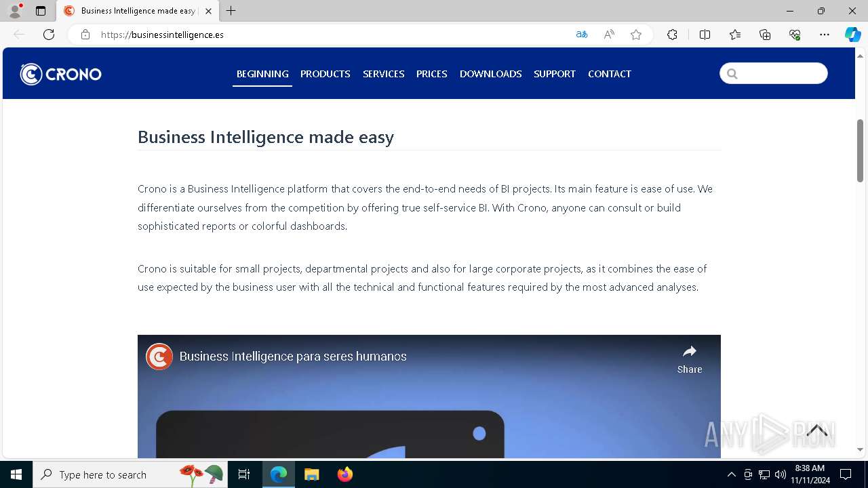Click the website search input field
Image resolution: width=868 pixels, height=488 pixels.
click(x=774, y=73)
